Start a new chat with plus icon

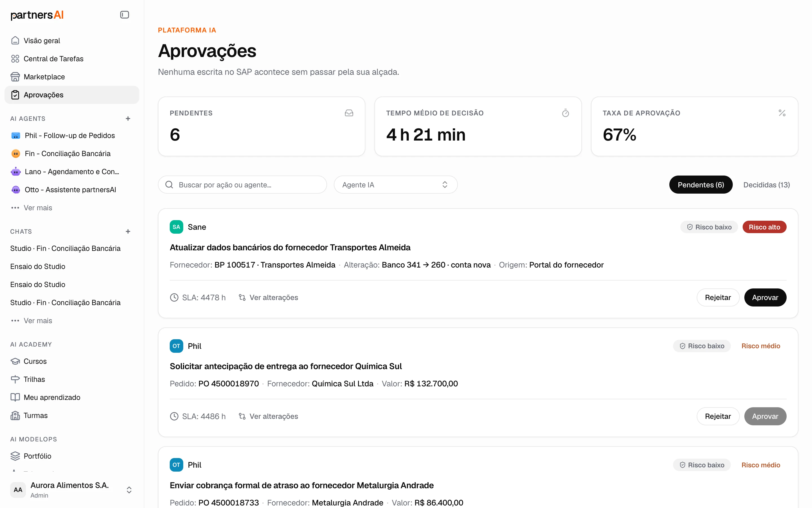click(128, 231)
